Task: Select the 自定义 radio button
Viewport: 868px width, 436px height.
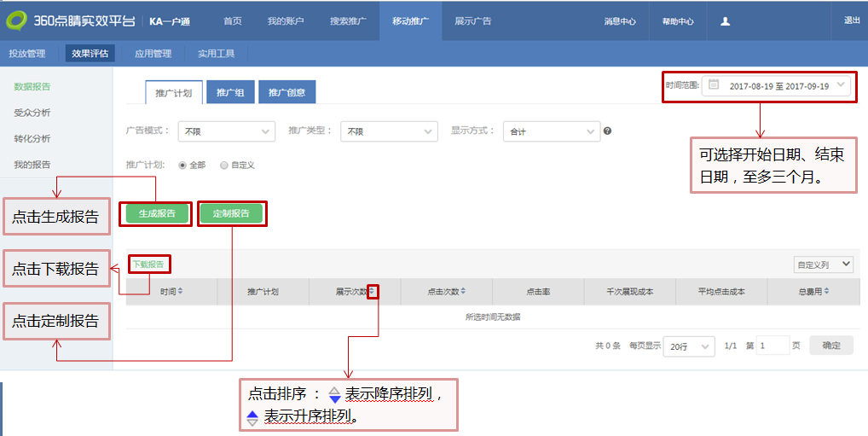Action: tap(224, 166)
